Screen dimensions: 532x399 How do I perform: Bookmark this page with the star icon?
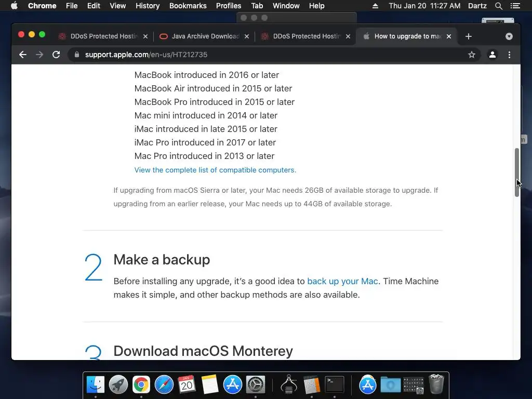472,55
